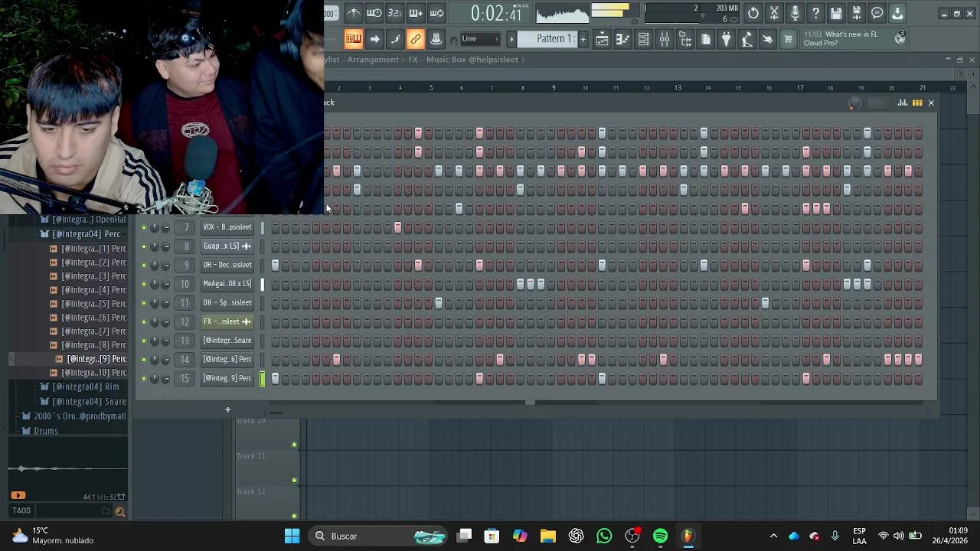Toggle the channel 15 Perc select indicator
The height and width of the screenshot is (551, 980).
(263, 378)
